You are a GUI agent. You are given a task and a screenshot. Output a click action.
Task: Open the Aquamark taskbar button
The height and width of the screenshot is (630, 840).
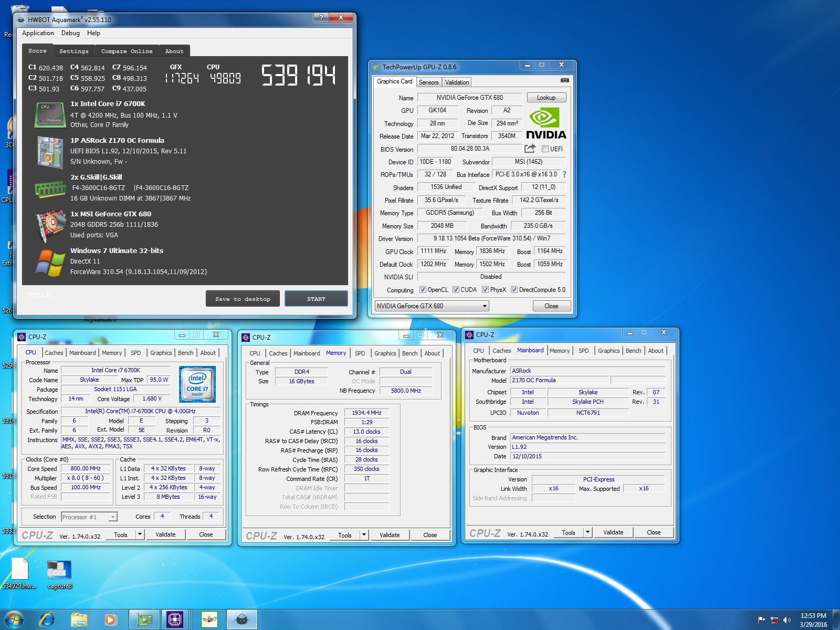(x=241, y=620)
